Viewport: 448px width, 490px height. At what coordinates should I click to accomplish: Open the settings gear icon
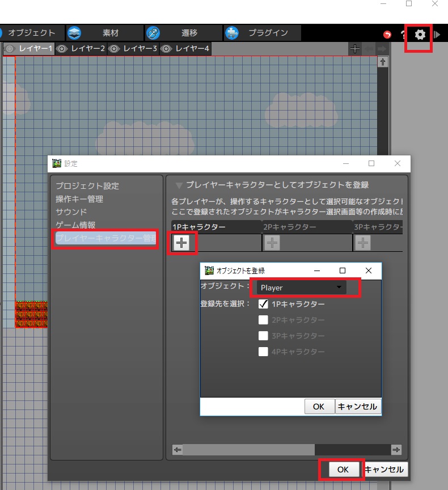pos(420,35)
